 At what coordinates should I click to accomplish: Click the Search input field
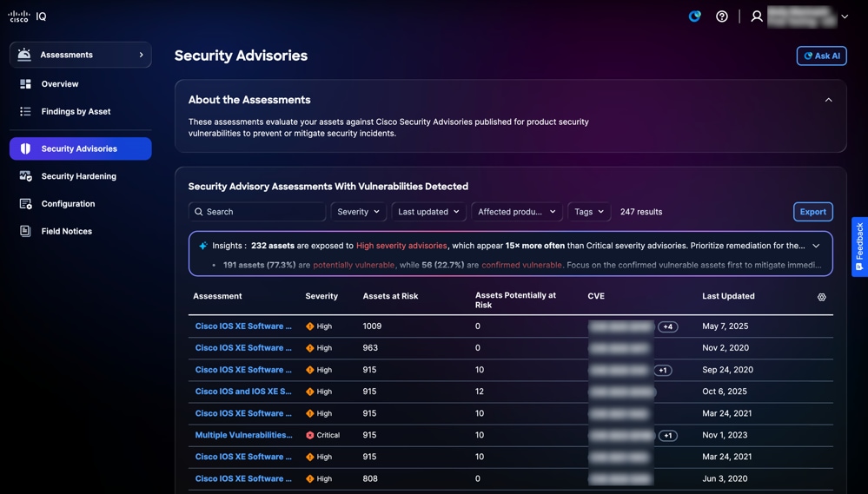257,212
